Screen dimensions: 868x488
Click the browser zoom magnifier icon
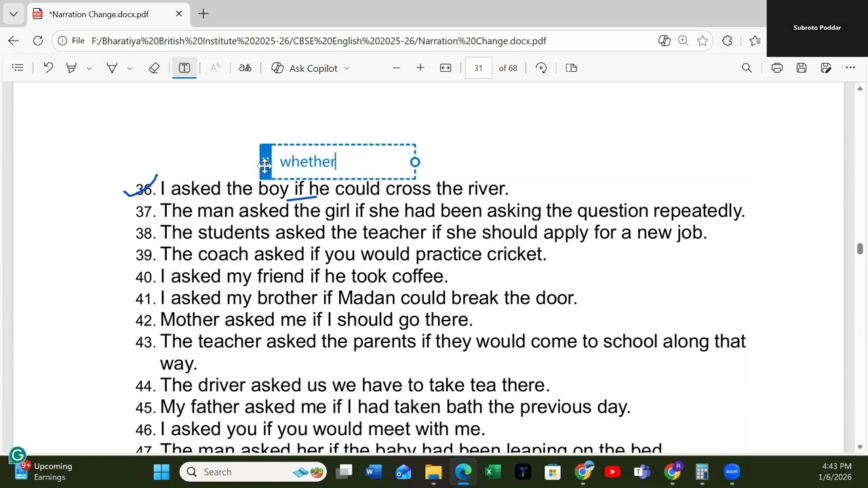pos(683,41)
